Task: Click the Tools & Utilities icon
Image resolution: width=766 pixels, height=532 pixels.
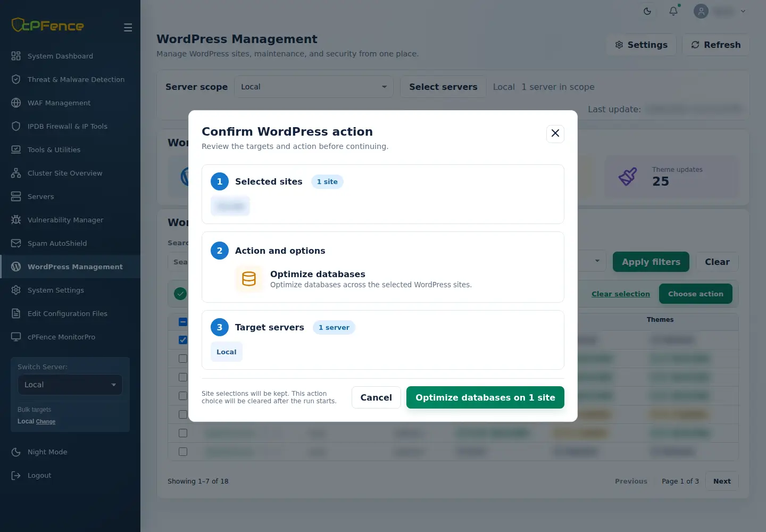Action: point(16,149)
